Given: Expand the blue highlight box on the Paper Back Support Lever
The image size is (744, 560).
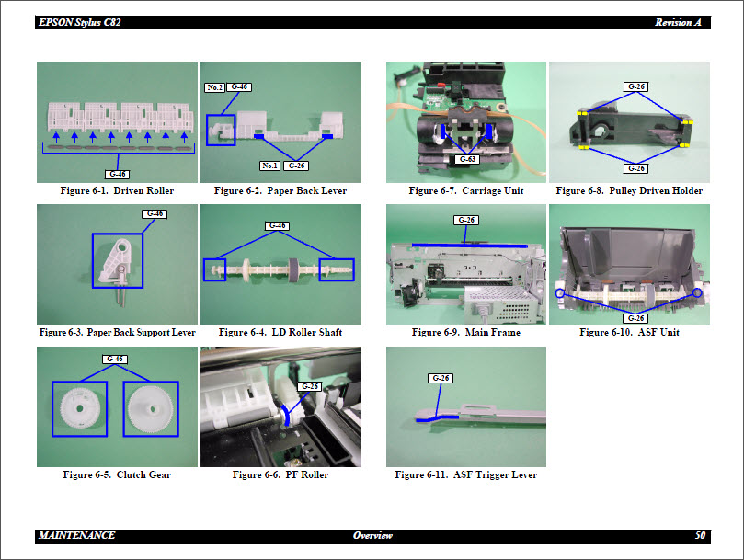Looking at the screenshot, I should tap(118, 261).
